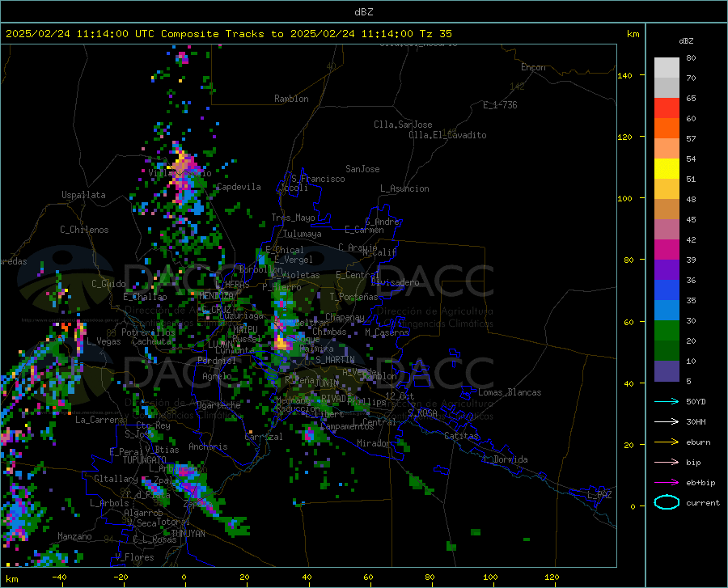Select the 60 dBZ orange color swatch

pyautogui.click(x=667, y=129)
